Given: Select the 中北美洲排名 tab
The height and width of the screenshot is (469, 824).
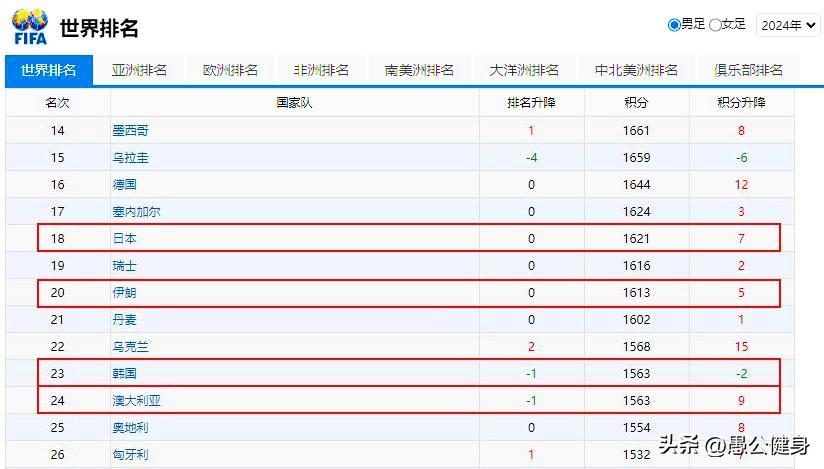Looking at the screenshot, I should point(636,70).
